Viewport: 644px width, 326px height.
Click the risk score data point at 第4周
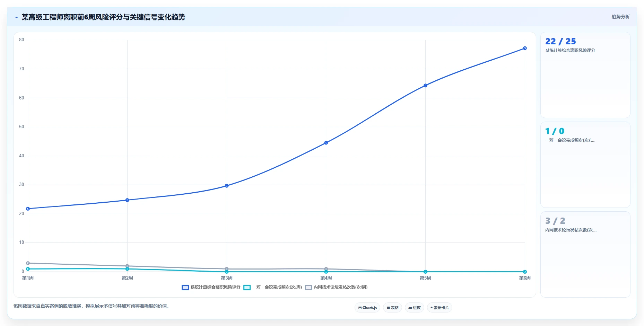[x=326, y=143]
